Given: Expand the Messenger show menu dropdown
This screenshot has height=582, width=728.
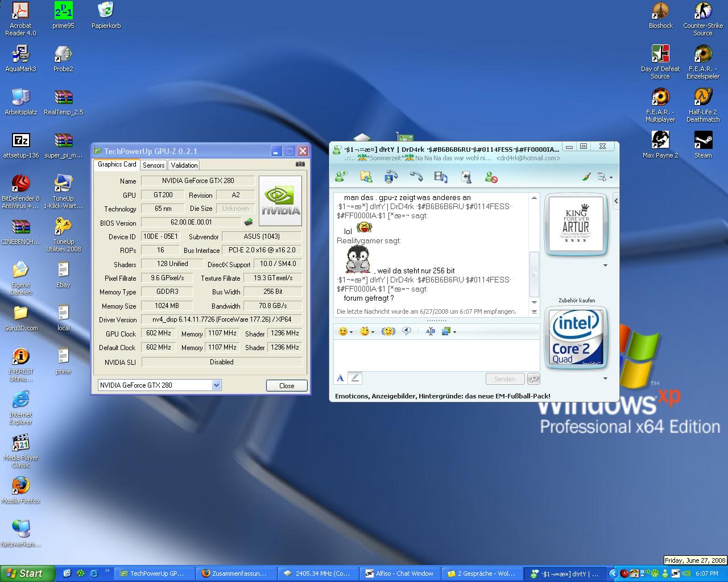Looking at the screenshot, I should point(605,177).
